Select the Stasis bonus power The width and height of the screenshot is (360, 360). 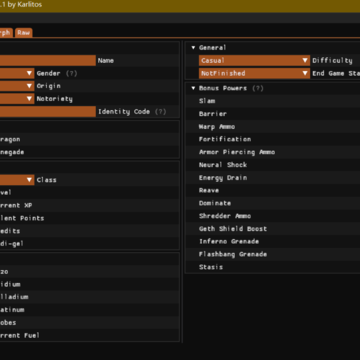[x=211, y=267]
